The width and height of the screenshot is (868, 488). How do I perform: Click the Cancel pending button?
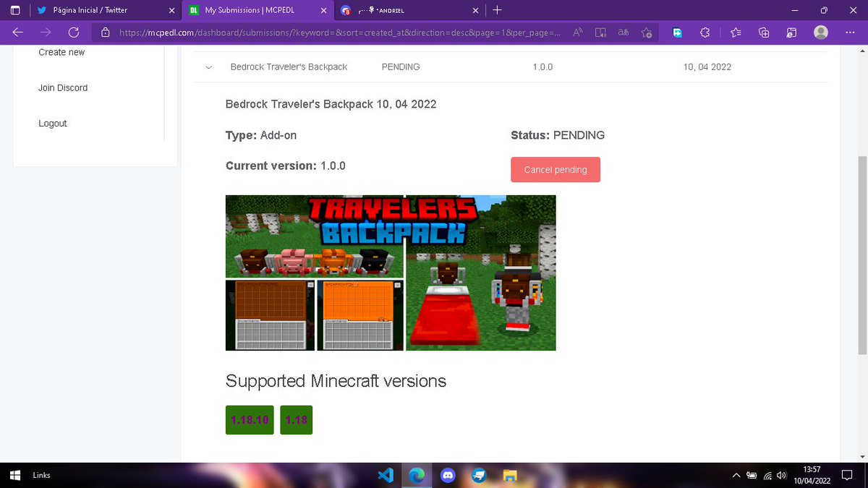tap(555, 169)
